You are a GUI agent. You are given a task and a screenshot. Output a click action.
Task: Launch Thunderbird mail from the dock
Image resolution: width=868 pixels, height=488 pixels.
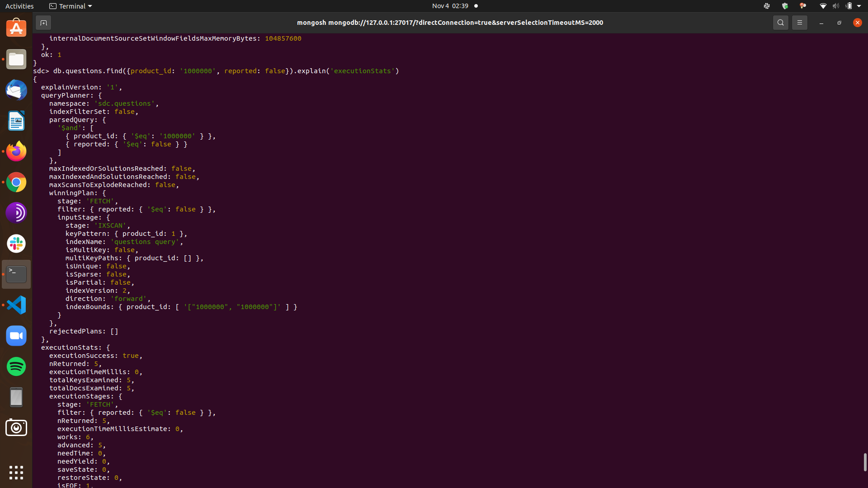coord(16,90)
